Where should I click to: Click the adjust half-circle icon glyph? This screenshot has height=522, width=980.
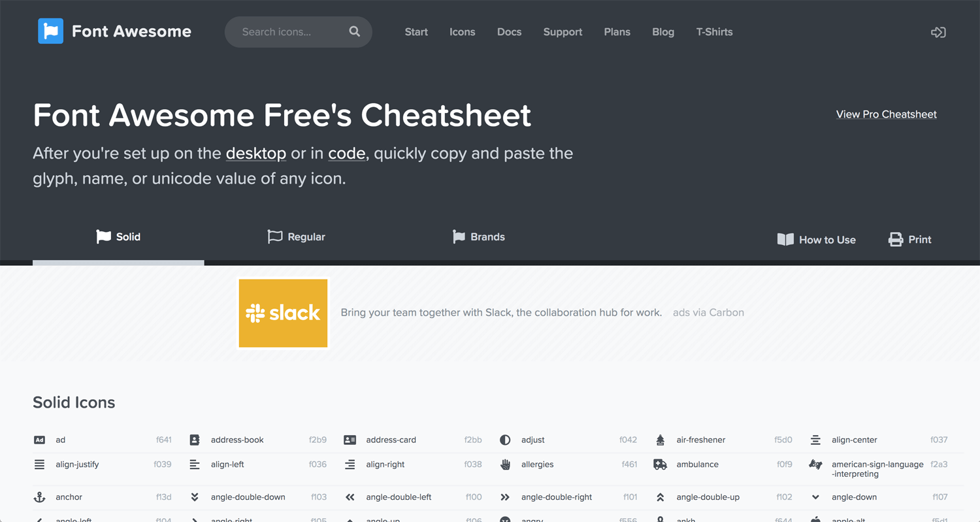[x=505, y=440]
